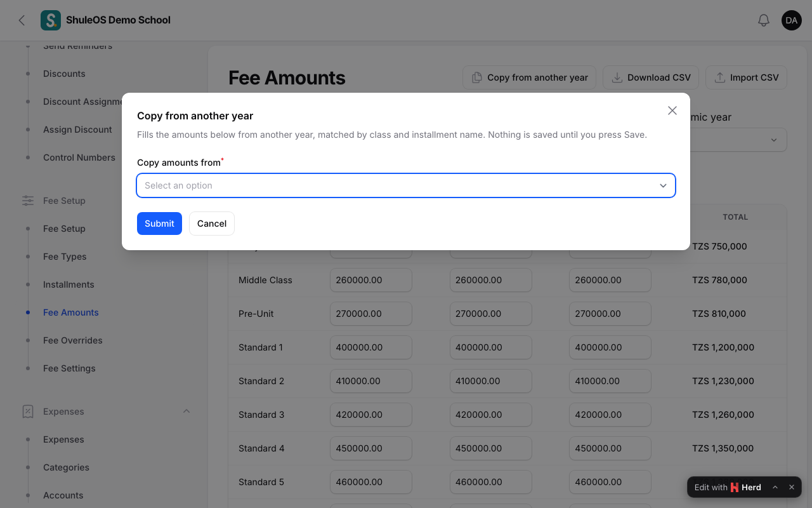Expand the Herd bar chevron
Viewport: 812px width, 508px height.
[x=775, y=487]
